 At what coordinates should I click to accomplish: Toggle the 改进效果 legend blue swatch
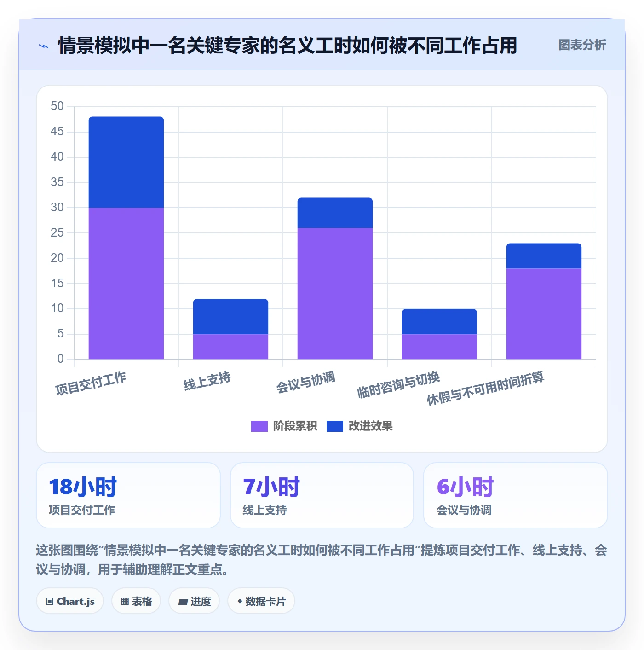click(x=334, y=426)
